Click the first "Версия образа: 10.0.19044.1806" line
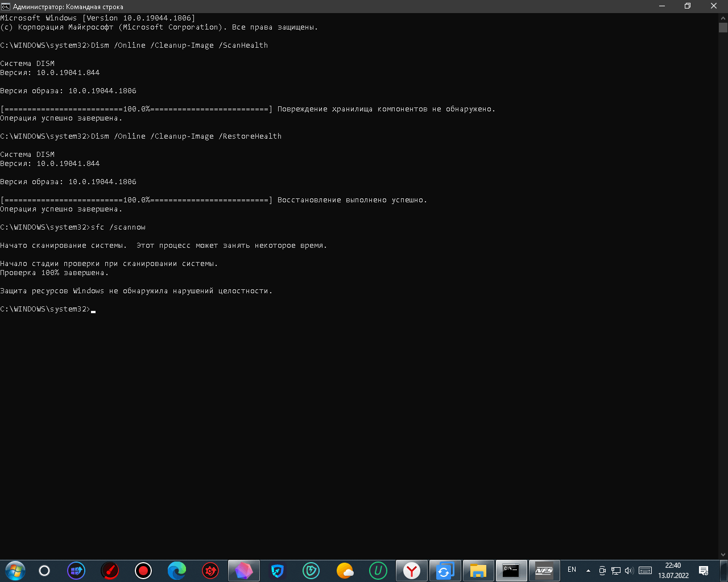Image resolution: width=728 pixels, height=582 pixels. point(68,91)
